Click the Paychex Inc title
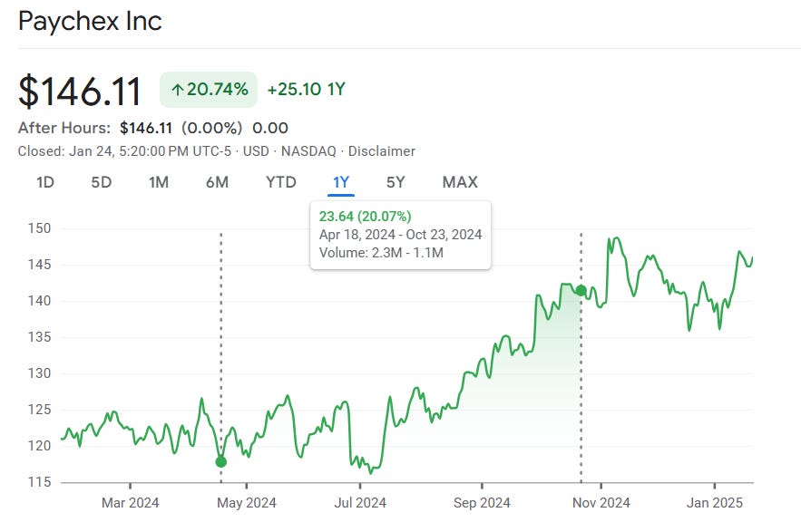Viewport: 801px width, 532px height. coord(90,22)
